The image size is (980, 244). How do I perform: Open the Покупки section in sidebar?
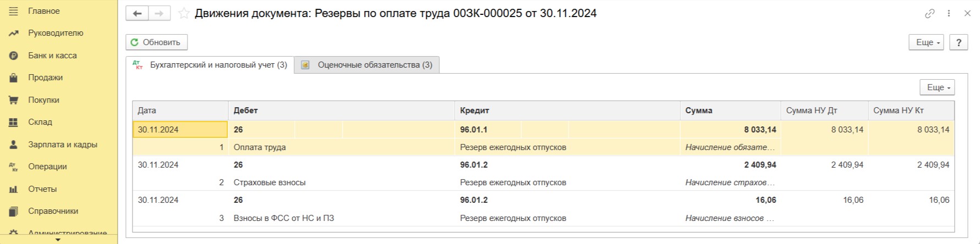(x=43, y=100)
